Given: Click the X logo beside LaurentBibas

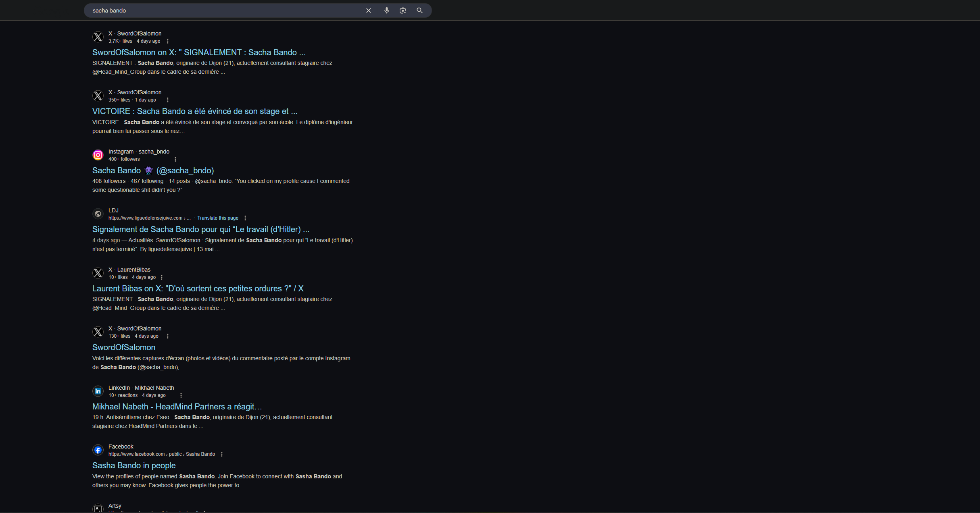Looking at the screenshot, I should (x=98, y=273).
